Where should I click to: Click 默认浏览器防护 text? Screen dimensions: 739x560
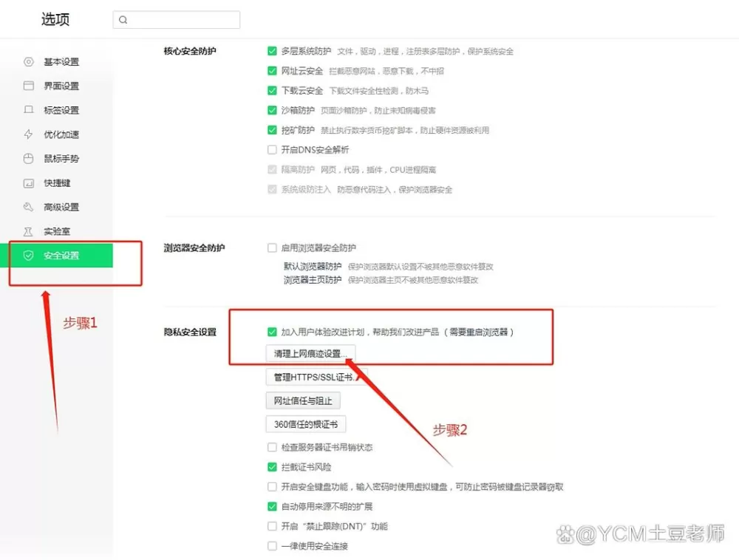pos(313,267)
